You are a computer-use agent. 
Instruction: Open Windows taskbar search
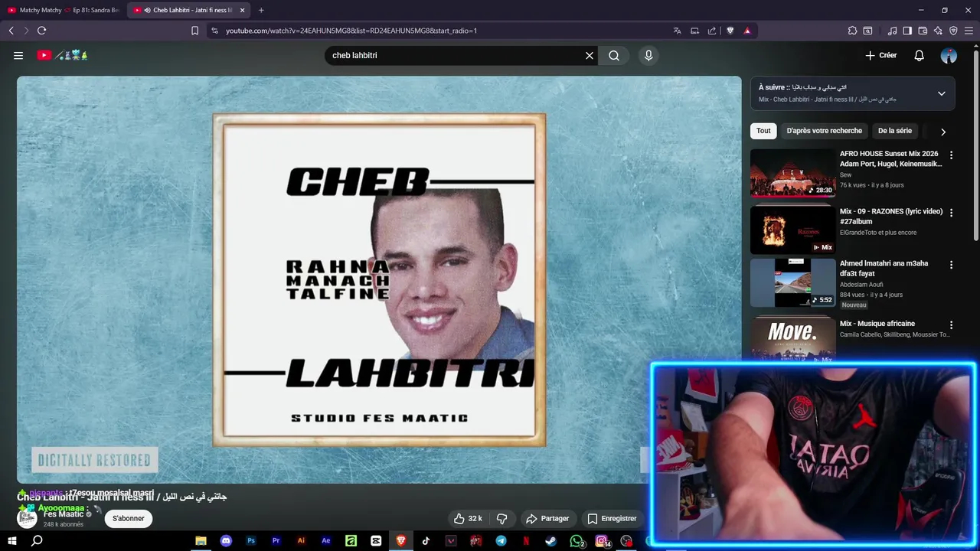pyautogui.click(x=37, y=541)
